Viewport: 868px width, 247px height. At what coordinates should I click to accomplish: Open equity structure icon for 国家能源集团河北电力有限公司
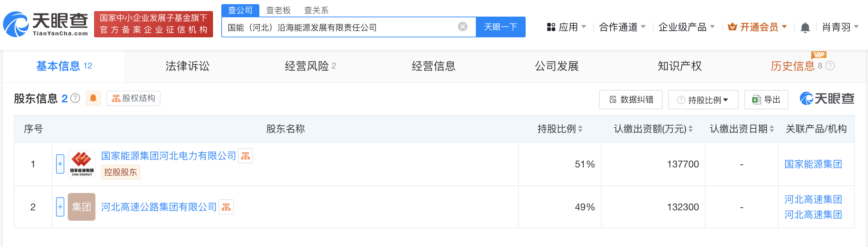click(x=246, y=156)
